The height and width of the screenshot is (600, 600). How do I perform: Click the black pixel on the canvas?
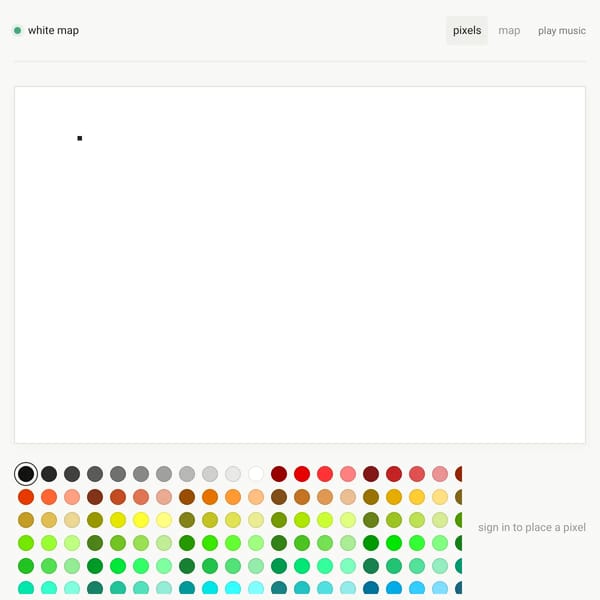80,138
